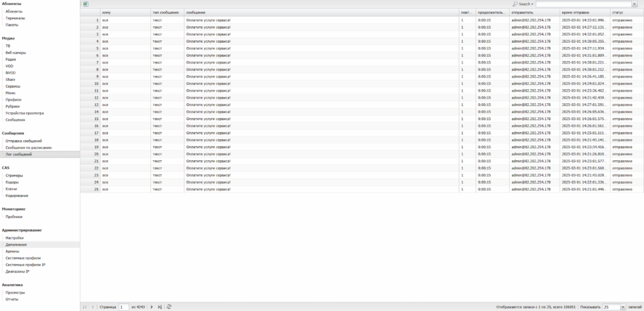
Task: Refresh the message log table
Action: (x=169, y=307)
